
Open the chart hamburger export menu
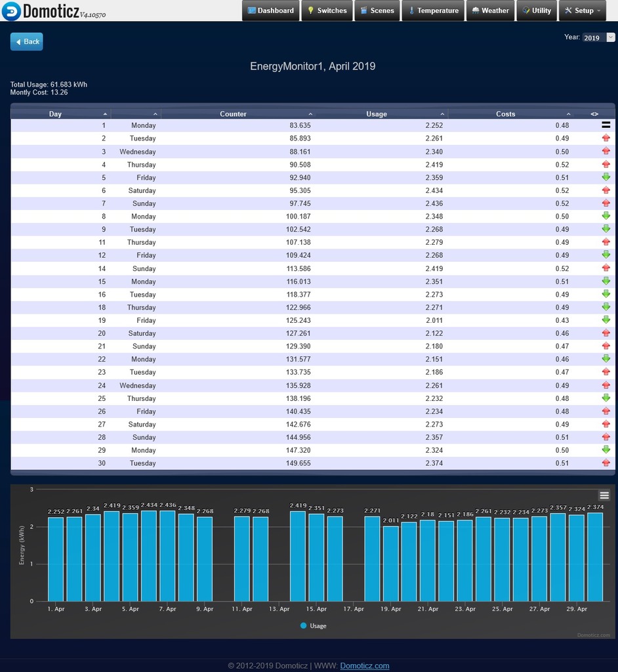point(604,495)
